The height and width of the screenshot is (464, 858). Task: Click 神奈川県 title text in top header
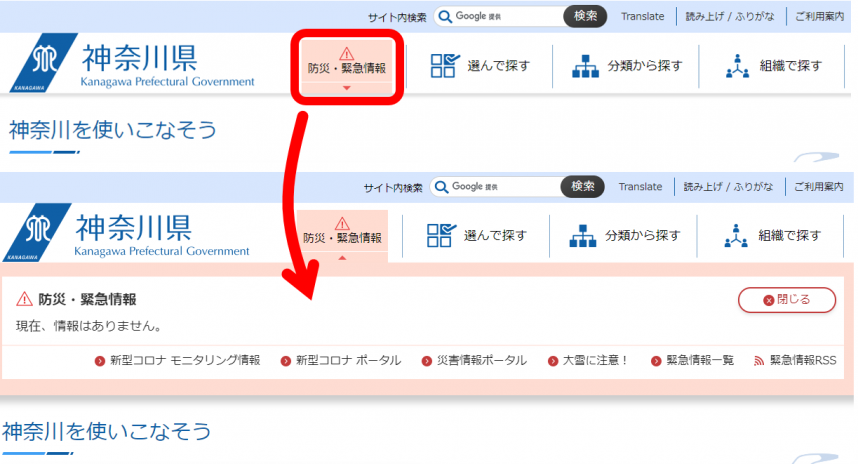[140, 58]
